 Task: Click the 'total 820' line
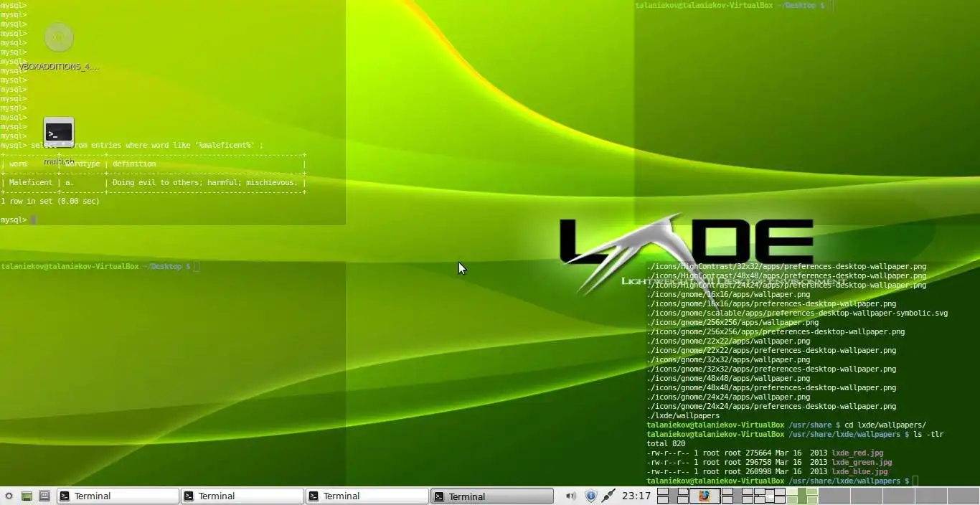tap(666, 443)
